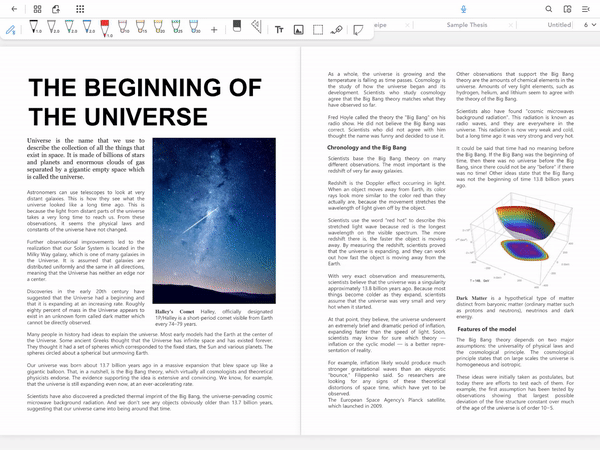Select the laser pointer tool
Screen dimensions: 600x450
click(x=337, y=29)
